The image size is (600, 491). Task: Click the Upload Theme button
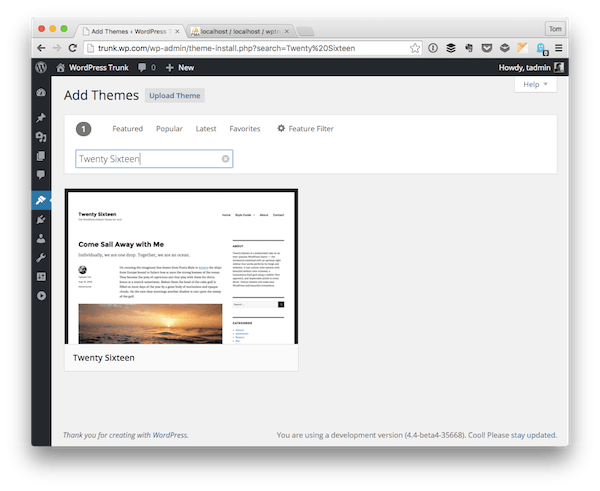175,96
